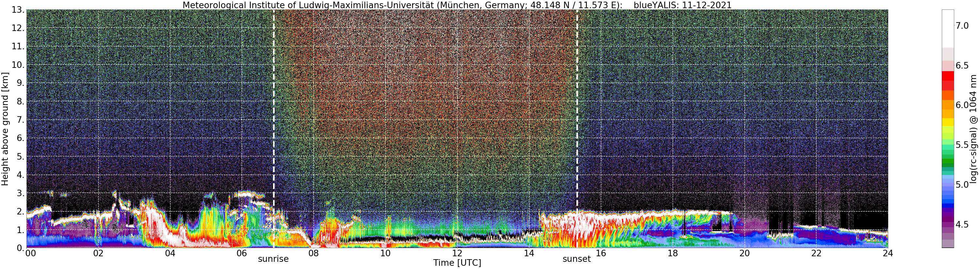This screenshot has height=269, width=980.
Task: Click the yellow segment of the colorbar
Action: [x=948, y=122]
